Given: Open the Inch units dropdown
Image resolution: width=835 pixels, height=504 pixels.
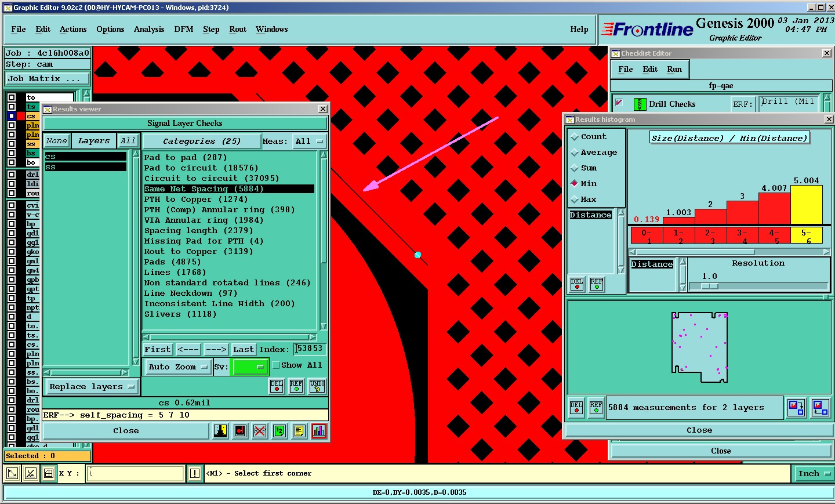Looking at the screenshot, I should 813,473.
